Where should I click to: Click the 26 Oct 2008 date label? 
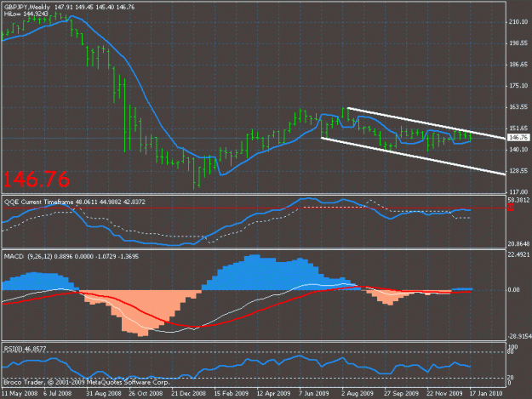coord(146,393)
